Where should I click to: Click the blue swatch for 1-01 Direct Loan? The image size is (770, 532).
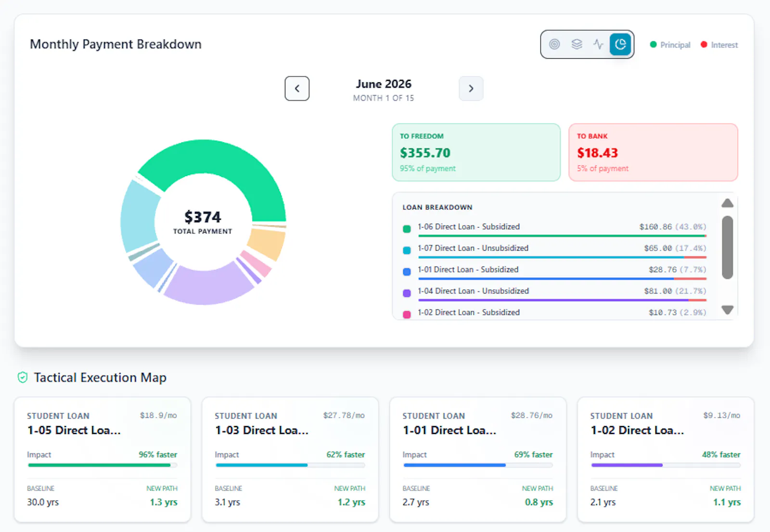click(x=407, y=272)
